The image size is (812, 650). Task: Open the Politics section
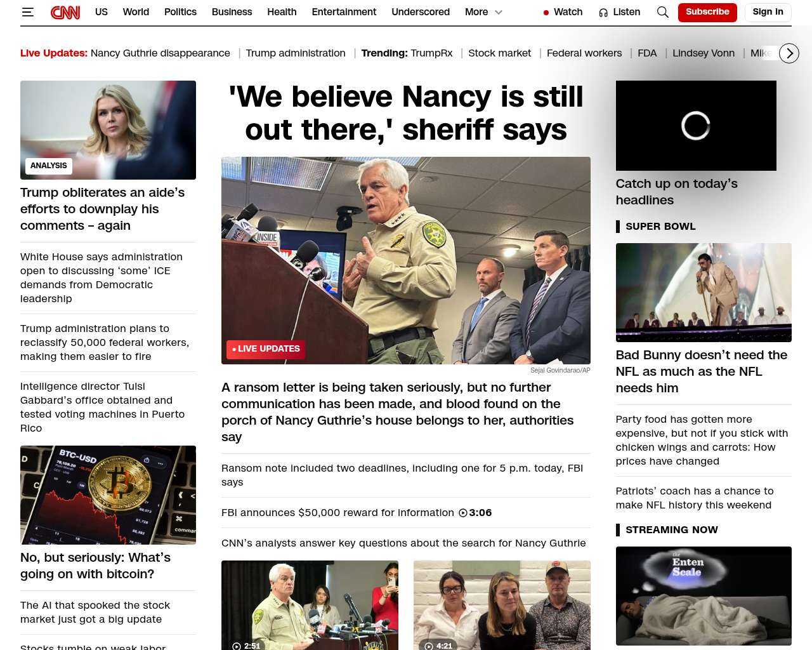point(180,12)
